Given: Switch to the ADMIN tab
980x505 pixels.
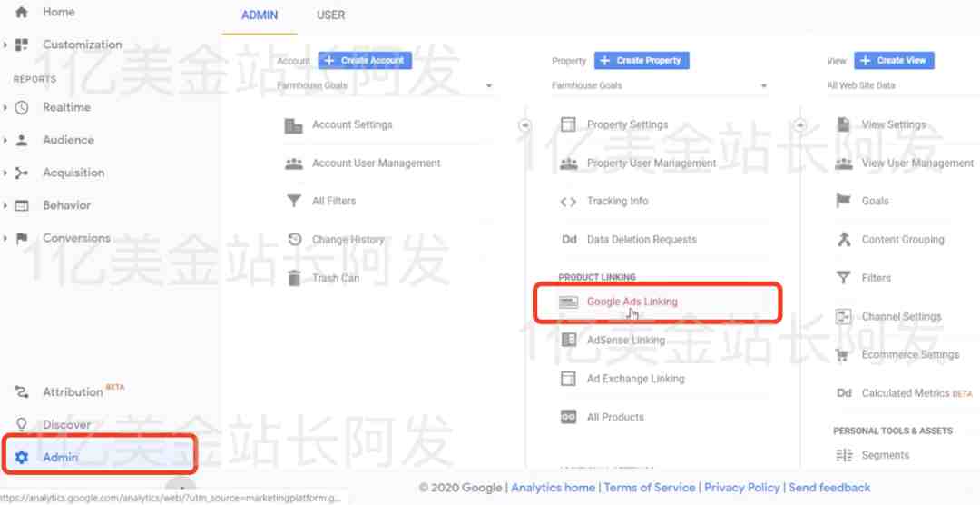Looking at the screenshot, I should 260,15.
